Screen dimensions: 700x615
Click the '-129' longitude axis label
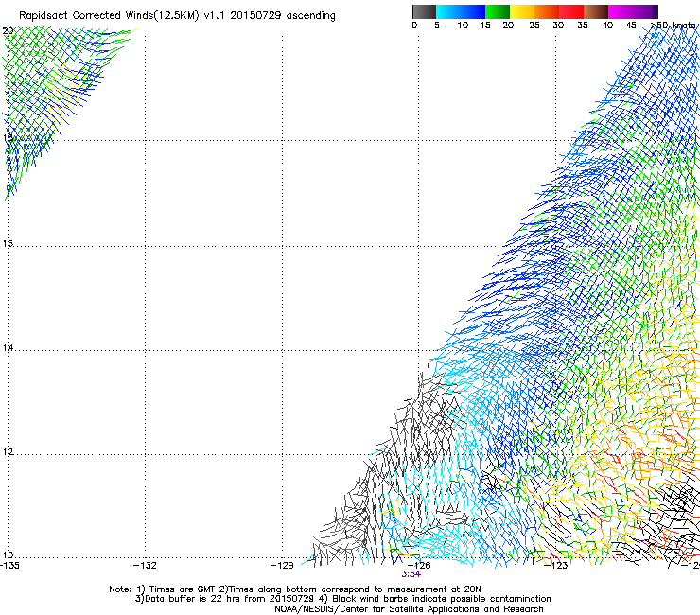(x=282, y=566)
